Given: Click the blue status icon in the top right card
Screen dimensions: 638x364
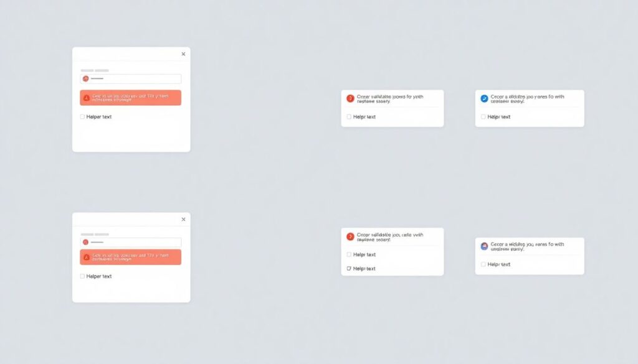Looking at the screenshot, I should click(484, 98).
